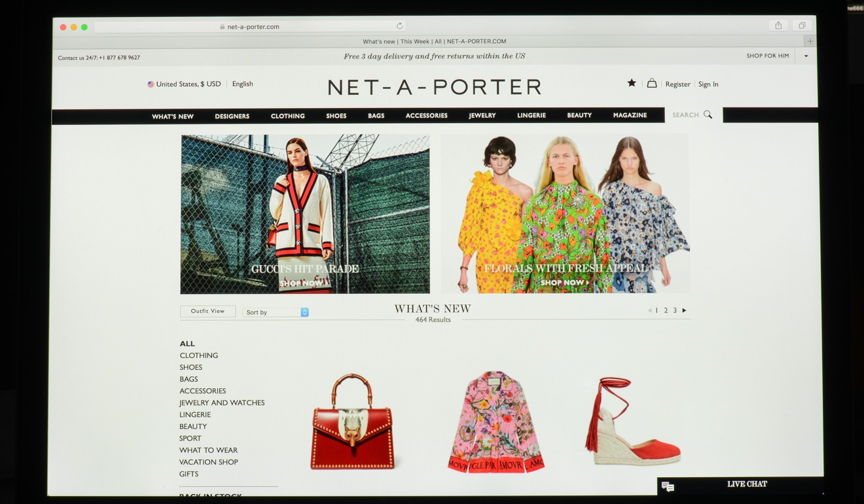The height and width of the screenshot is (504, 864).
Task: Click Shop Now on Gucci banner
Action: click(303, 283)
